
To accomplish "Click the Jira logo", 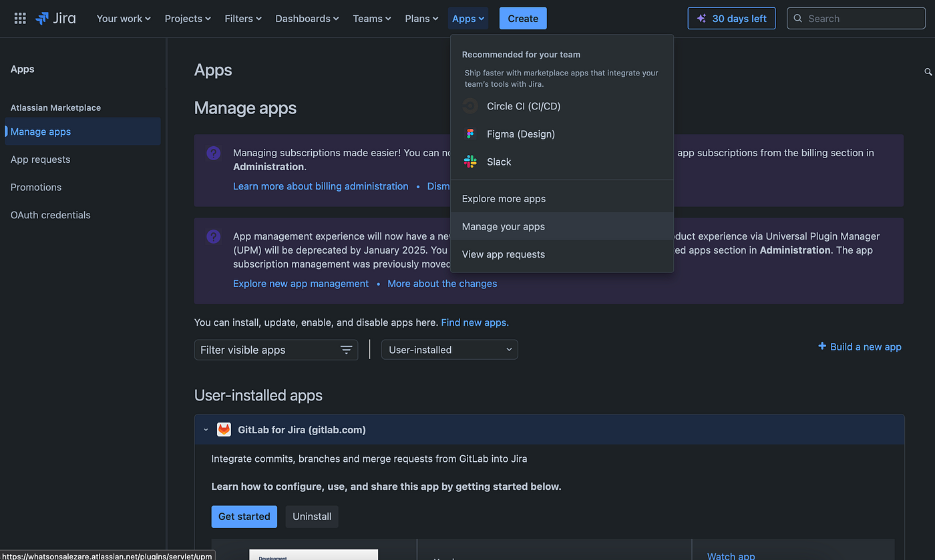I will click(55, 19).
